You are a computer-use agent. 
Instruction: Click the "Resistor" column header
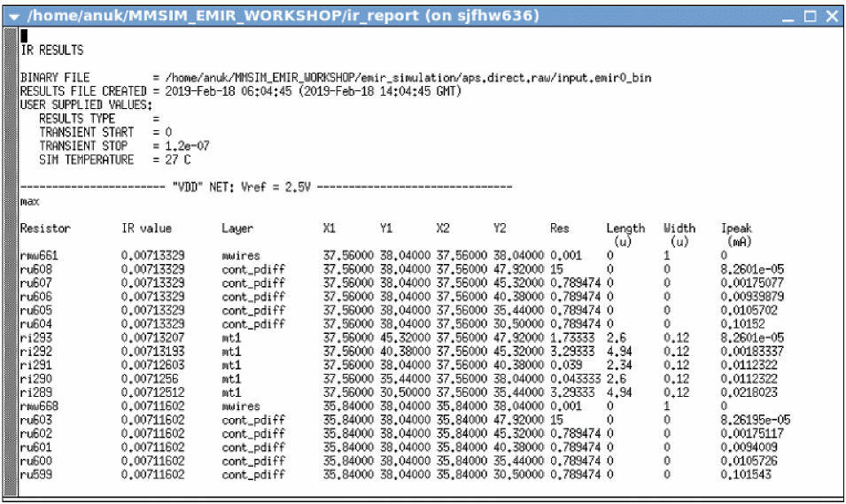(45, 229)
